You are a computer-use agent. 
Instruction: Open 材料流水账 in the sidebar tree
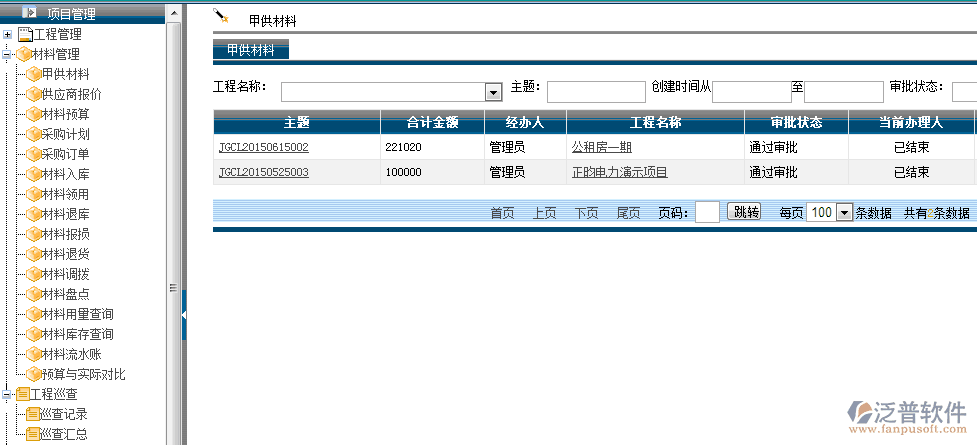tap(71, 354)
